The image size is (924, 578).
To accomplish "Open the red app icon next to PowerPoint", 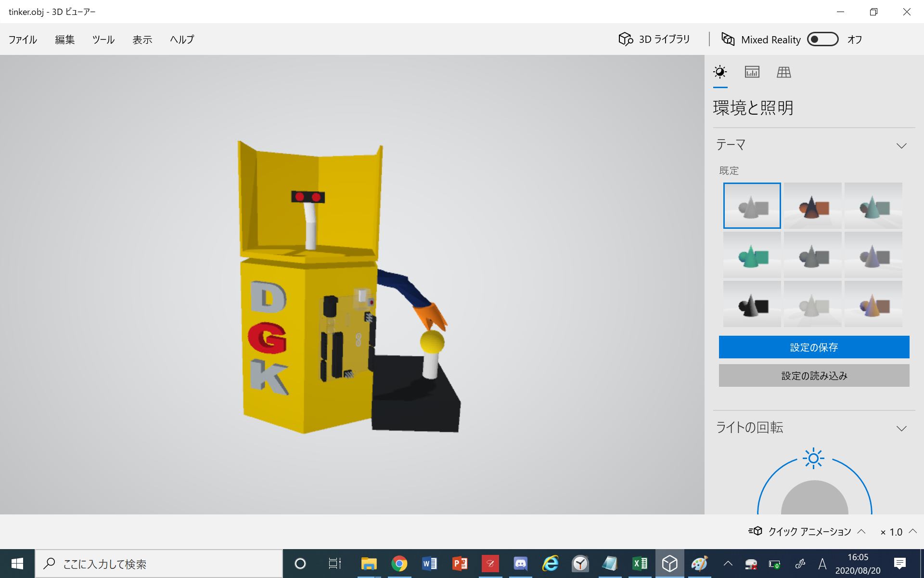I will click(490, 564).
